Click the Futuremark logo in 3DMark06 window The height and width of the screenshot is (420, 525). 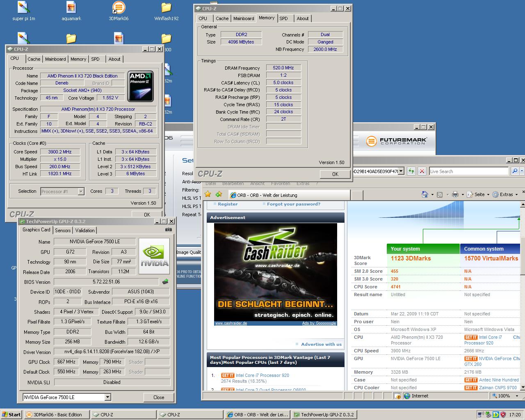(397, 141)
